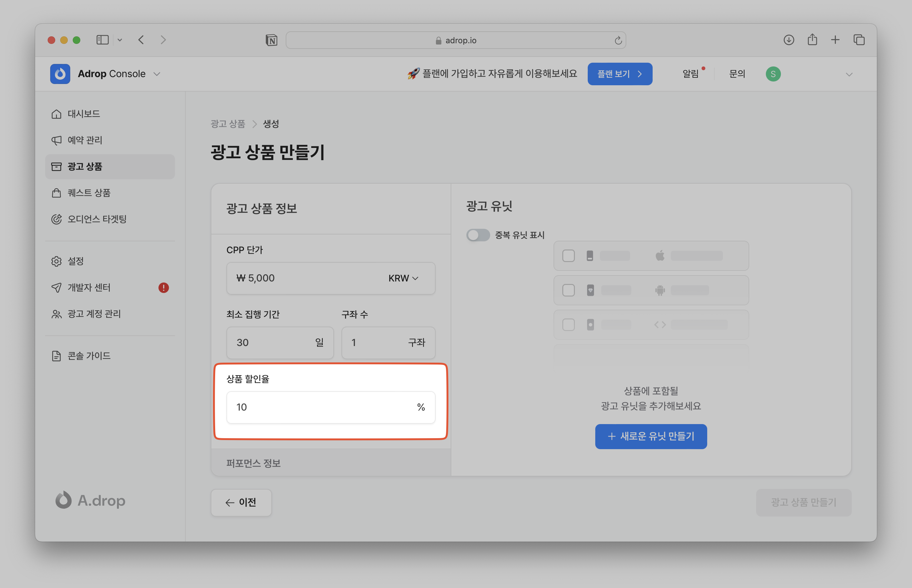The image size is (912, 588).
Task: Click the 광고 상품 breadcrumb link
Action: [228, 124]
